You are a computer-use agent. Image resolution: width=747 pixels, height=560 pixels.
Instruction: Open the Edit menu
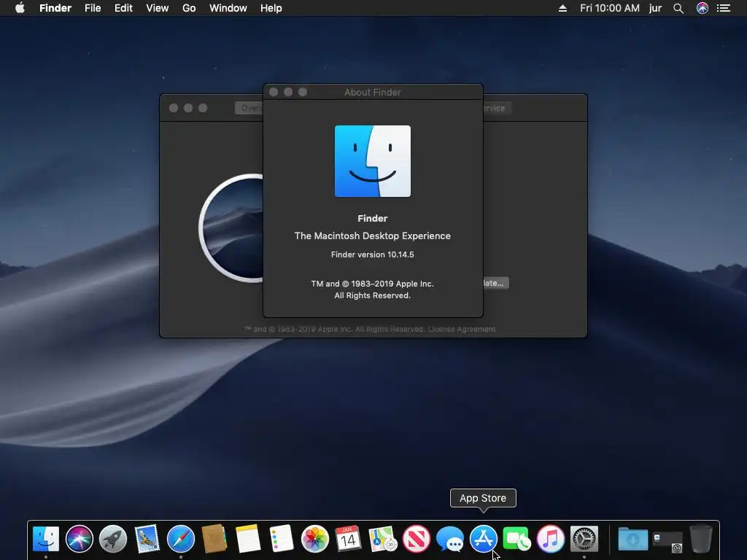point(123,8)
